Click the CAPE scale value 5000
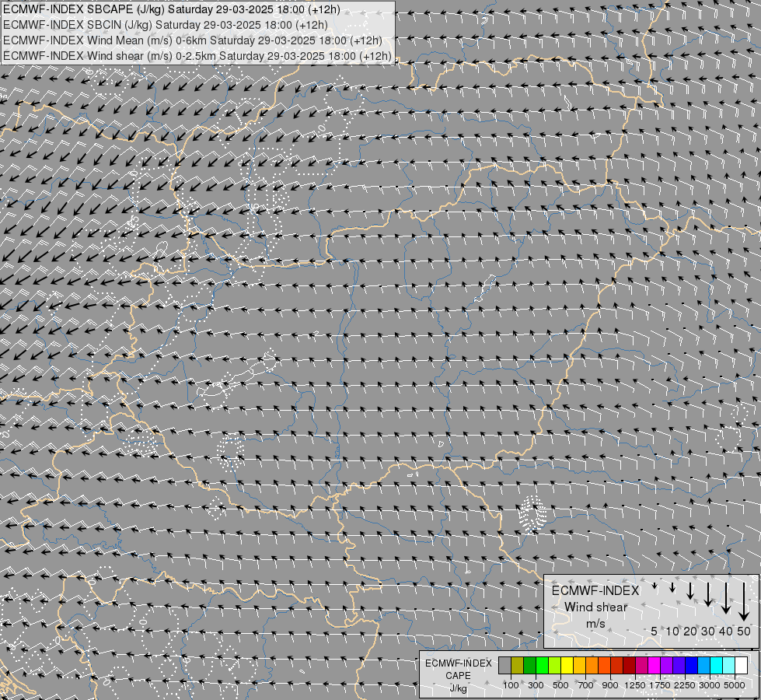 [735, 685]
